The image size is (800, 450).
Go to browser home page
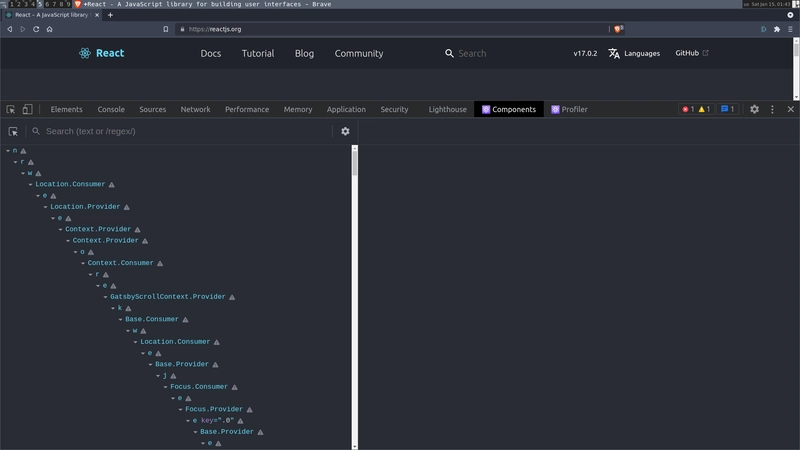(49, 29)
